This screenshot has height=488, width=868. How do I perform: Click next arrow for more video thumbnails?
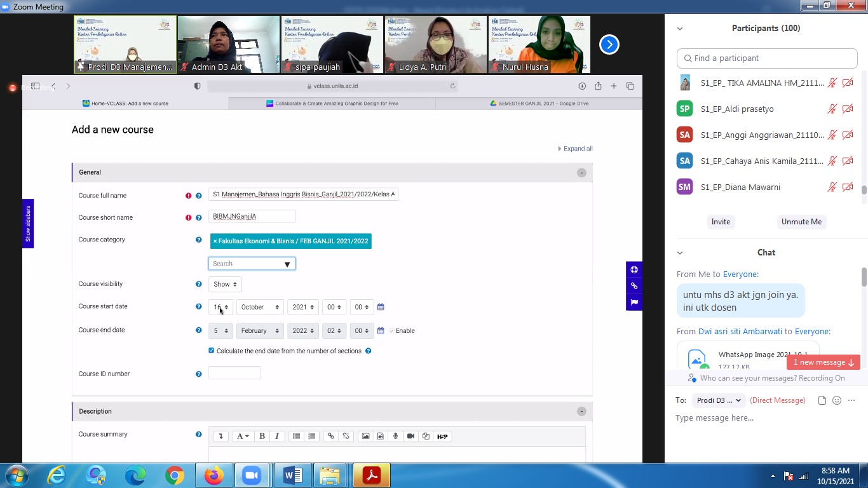609,44
